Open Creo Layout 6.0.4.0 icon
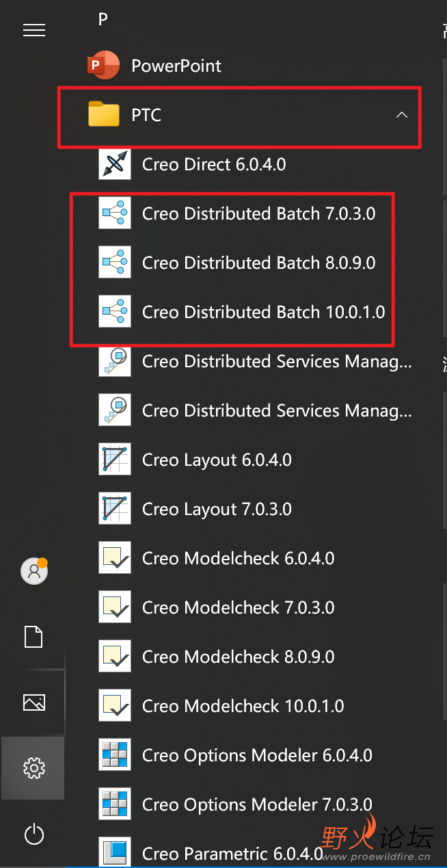The width and height of the screenshot is (447, 868). click(x=115, y=460)
